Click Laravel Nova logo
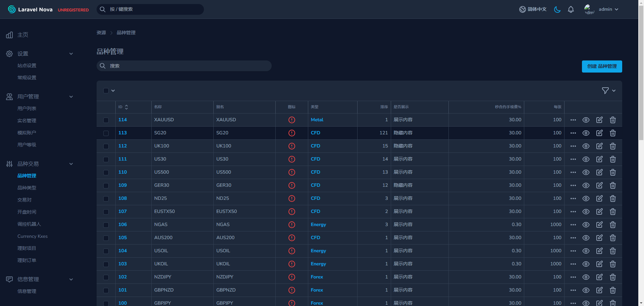 coord(30,9)
